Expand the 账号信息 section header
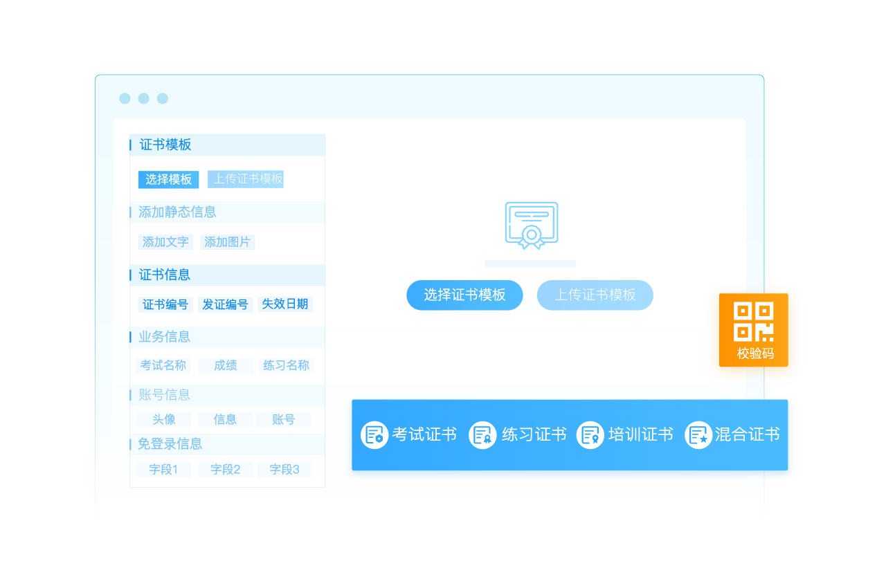Viewport: 886px width, 588px height. pos(165,395)
